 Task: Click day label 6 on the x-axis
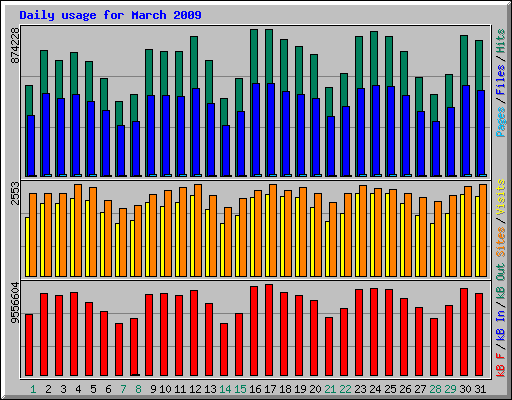(108, 389)
